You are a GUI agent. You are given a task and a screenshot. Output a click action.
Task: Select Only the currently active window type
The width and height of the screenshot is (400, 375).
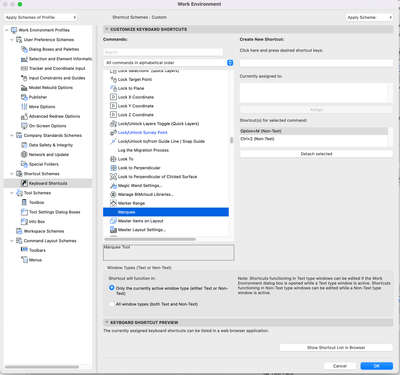tap(112, 288)
